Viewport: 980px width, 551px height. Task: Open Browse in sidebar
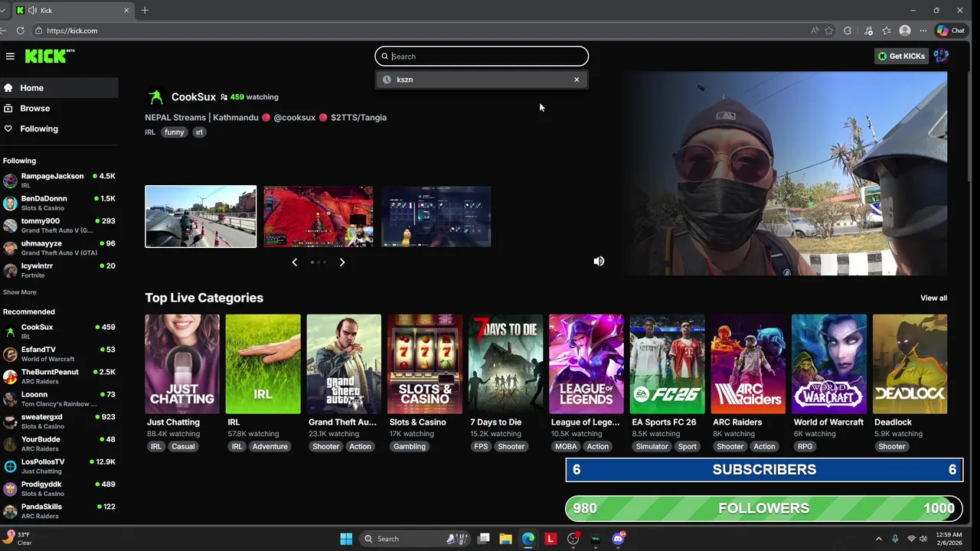(x=59, y=109)
